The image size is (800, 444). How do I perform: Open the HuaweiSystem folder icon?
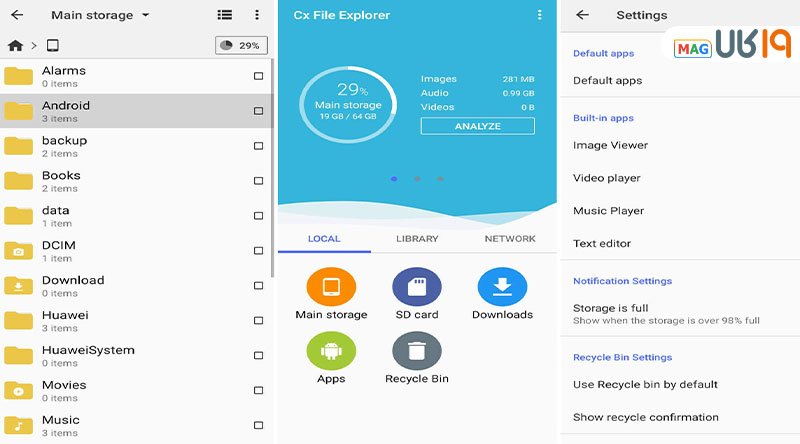tap(18, 356)
